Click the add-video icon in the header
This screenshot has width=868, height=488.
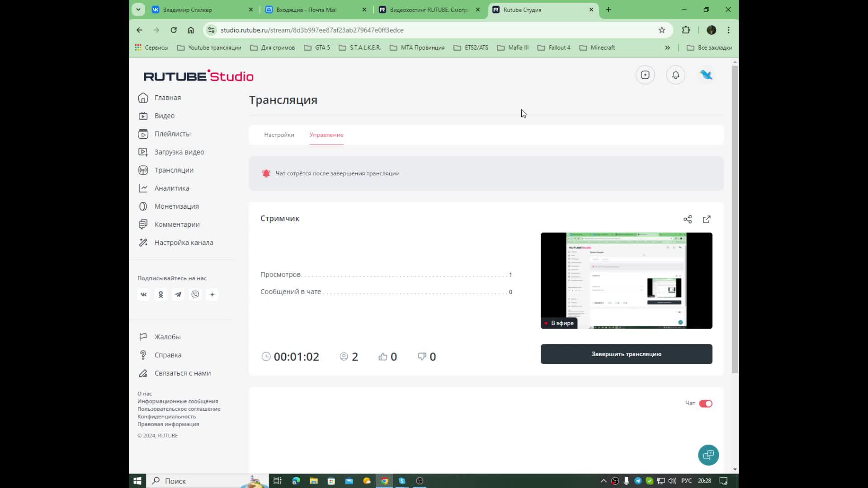(x=645, y=75)
